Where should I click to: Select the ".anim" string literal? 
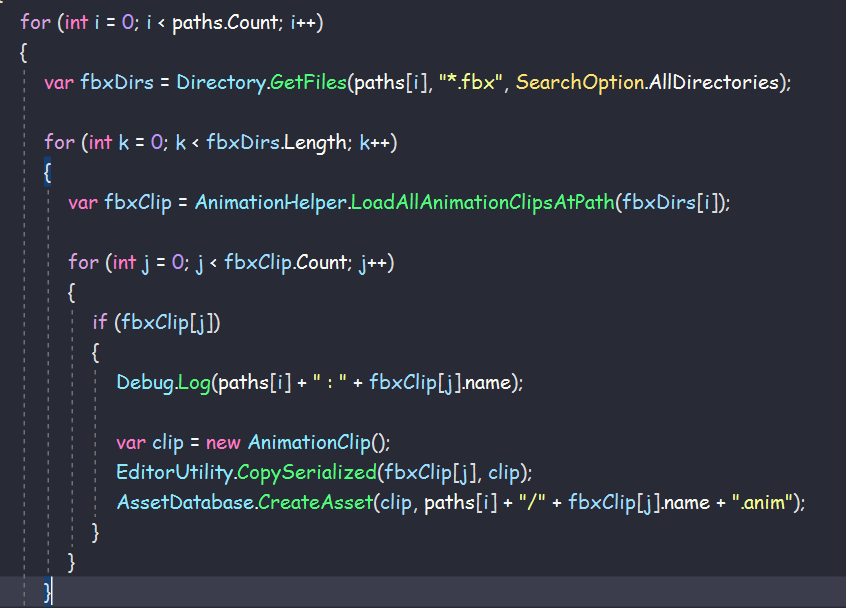click(762, 503)
